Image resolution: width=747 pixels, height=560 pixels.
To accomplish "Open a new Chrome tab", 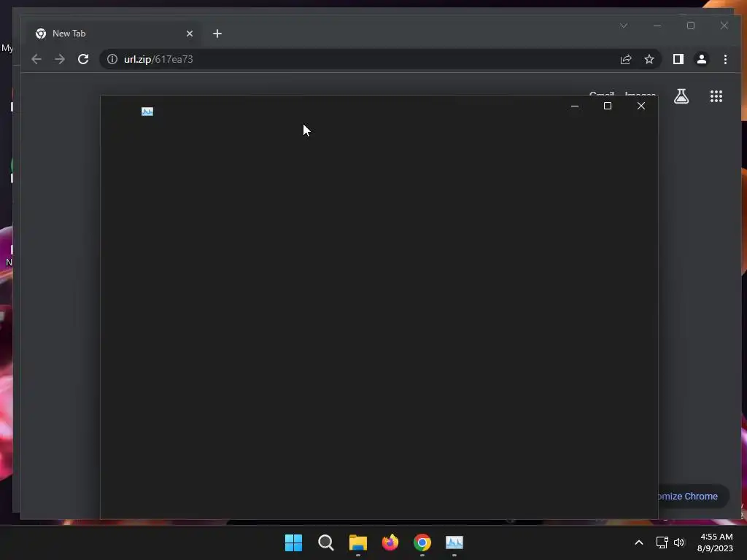I will click(217, 34).
